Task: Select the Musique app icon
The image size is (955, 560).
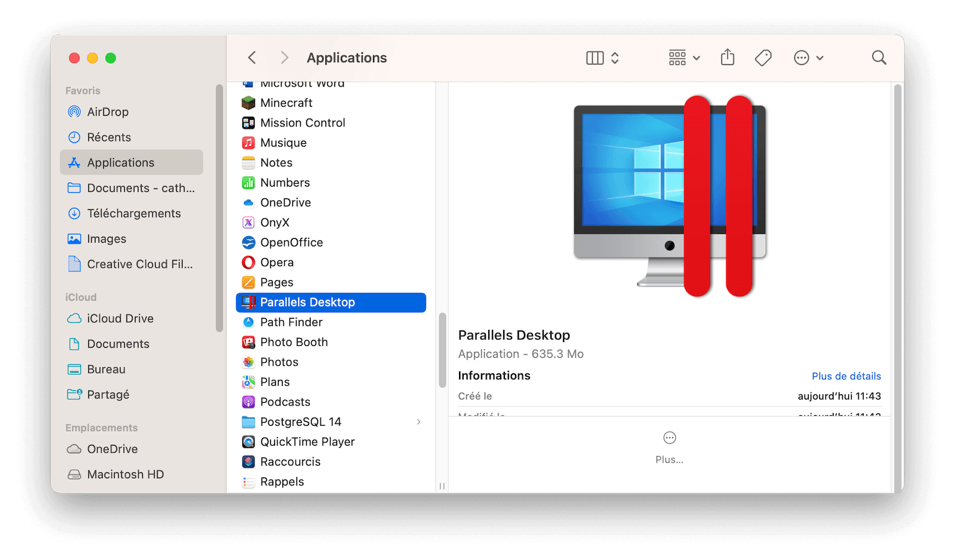Action: point(248,143)
